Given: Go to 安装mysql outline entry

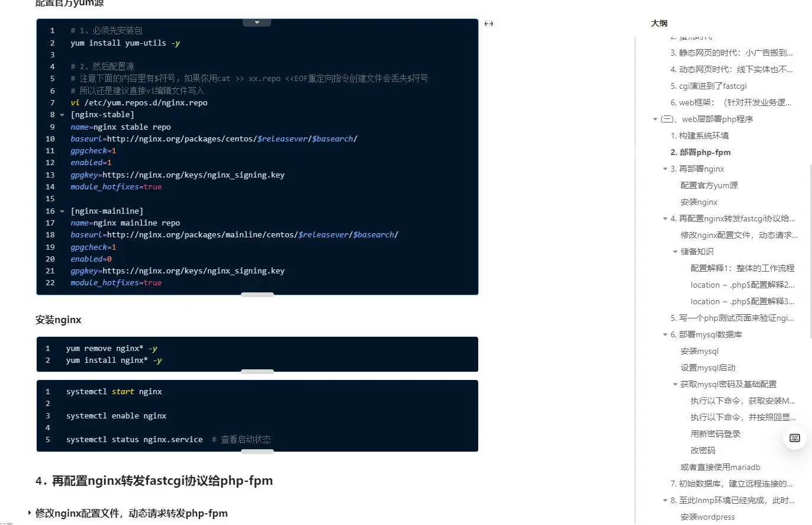Looking at the screenshot, I should 700,351.
